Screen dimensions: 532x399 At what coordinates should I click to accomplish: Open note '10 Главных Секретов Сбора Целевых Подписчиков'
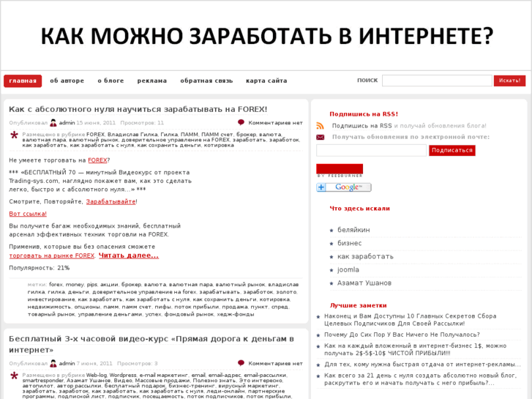point(411,319)
